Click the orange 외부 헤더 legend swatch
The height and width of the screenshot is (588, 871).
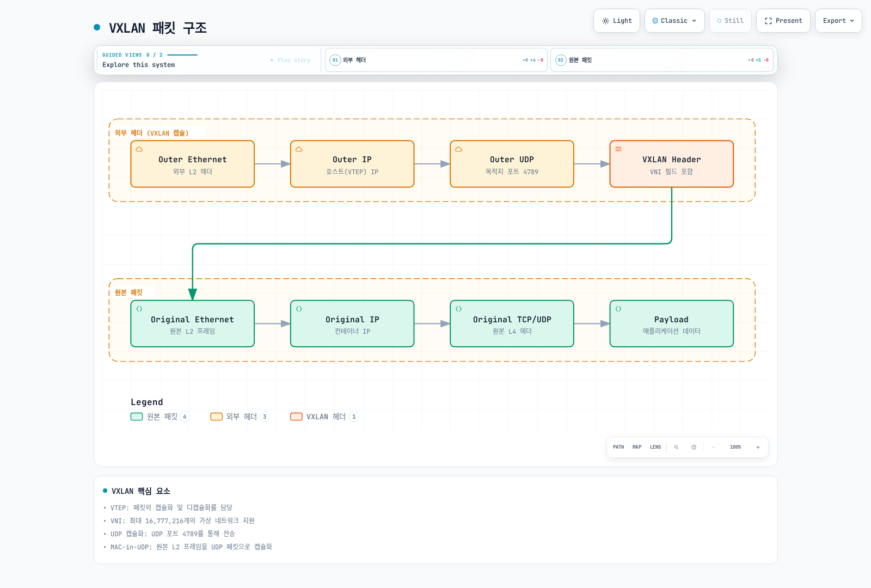point(217,416)
